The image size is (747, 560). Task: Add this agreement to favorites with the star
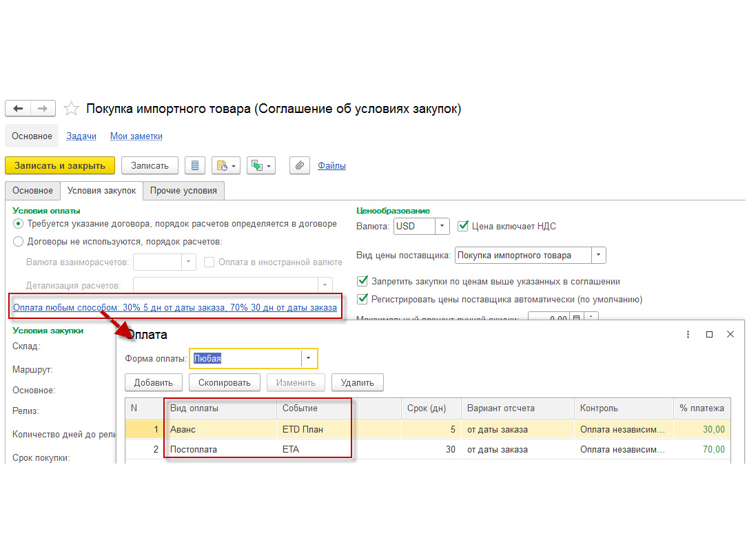click(71, 109)
